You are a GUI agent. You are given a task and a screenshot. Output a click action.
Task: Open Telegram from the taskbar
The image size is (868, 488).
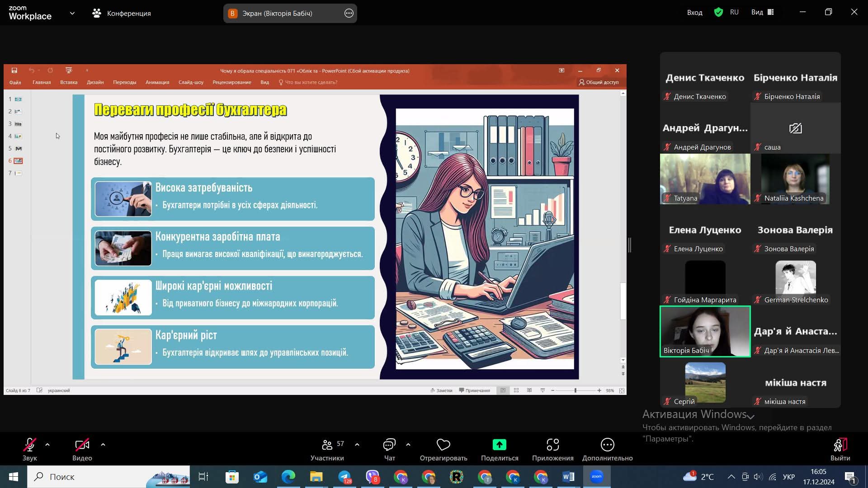pos(344,477)
